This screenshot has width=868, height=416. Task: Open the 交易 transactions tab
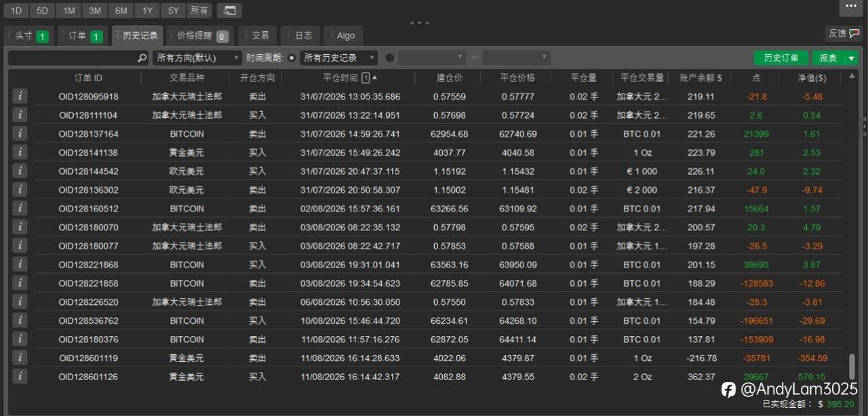[x=258, y=36]
